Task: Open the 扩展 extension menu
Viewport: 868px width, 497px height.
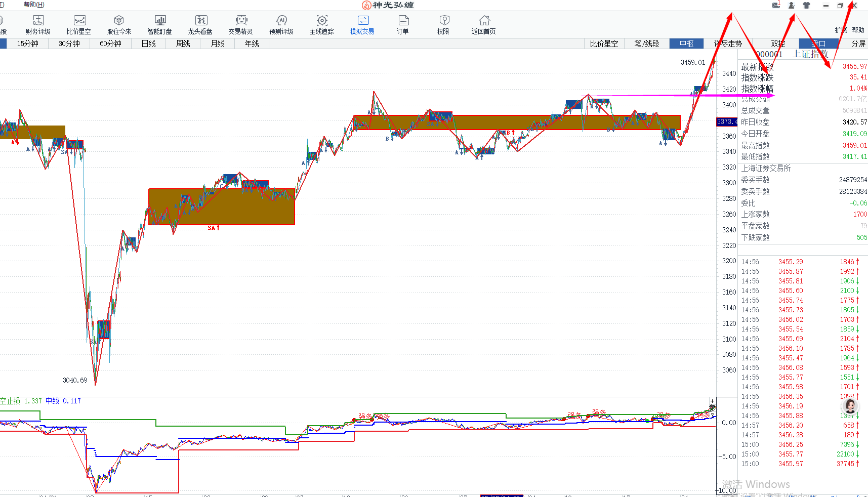Action: click(x=841, y=30)
